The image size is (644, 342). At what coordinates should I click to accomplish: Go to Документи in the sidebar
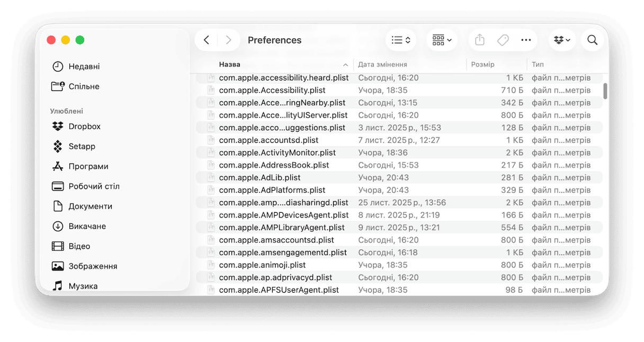click(90, 206)
